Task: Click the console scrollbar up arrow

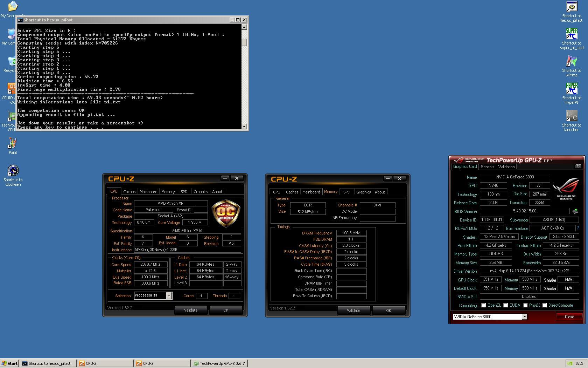Action: click(x=244, y=27)
